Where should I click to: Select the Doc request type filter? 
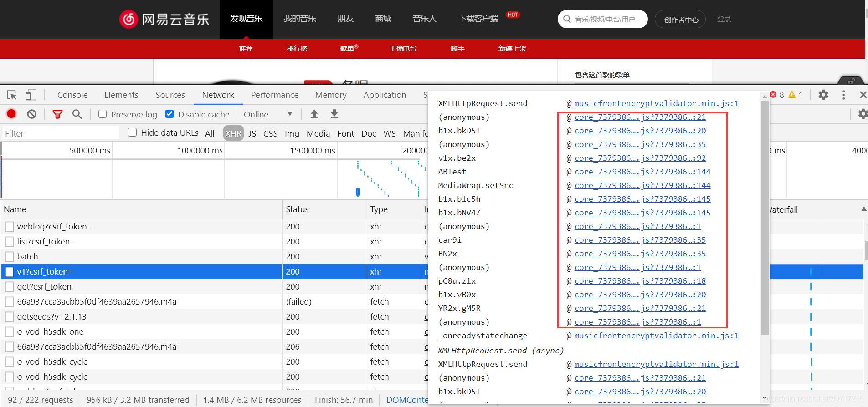coord(369,133)
